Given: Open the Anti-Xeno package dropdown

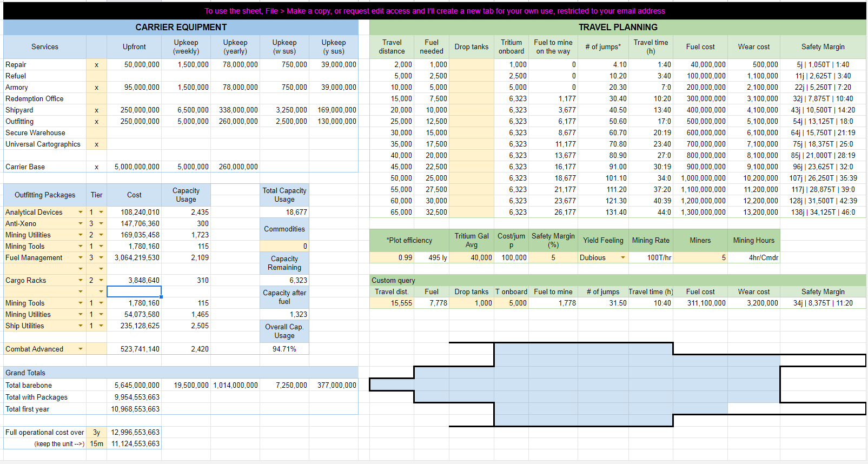Looking at the screenshot, I should coord(81,224).
